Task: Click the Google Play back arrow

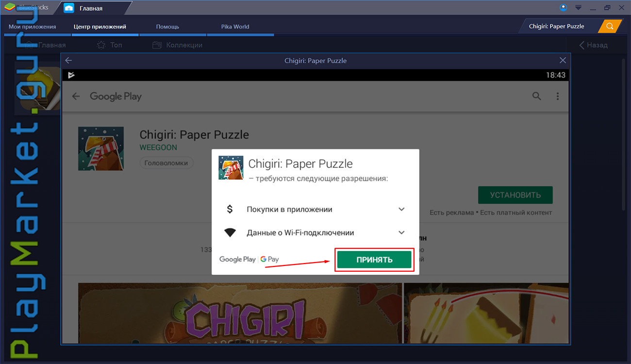Action: [x=76, y=96]
